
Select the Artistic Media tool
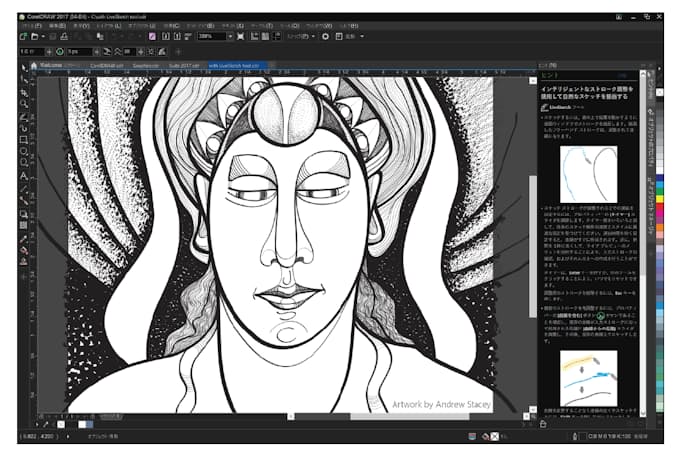coord(24,128)
